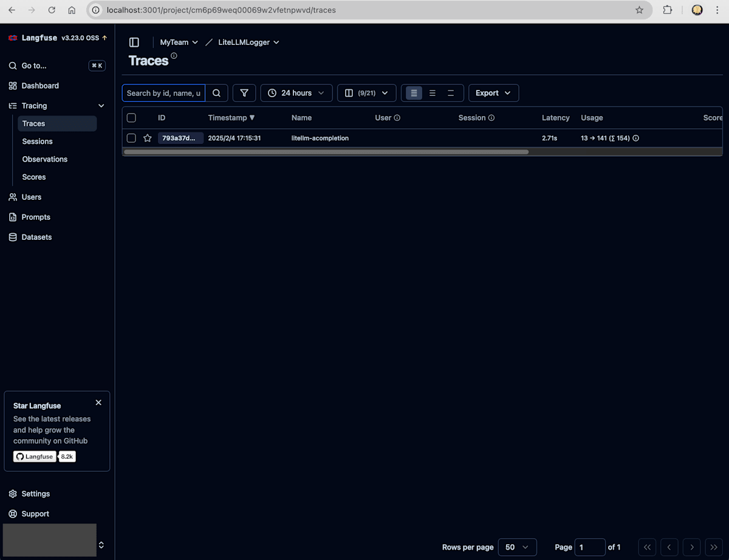
Task: Click the ID column header
Action: 162,118
